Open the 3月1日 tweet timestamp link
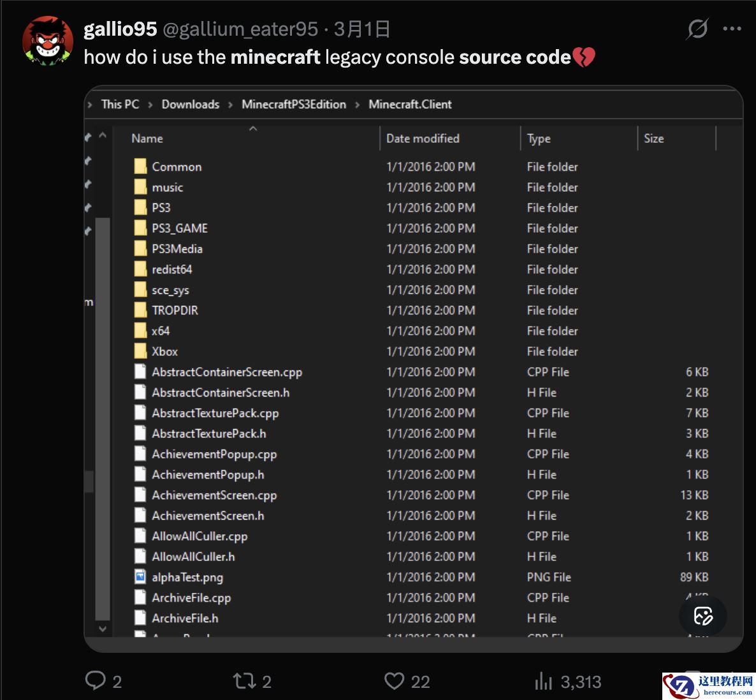Screen dimensions: 756x700 coord(361,29)
